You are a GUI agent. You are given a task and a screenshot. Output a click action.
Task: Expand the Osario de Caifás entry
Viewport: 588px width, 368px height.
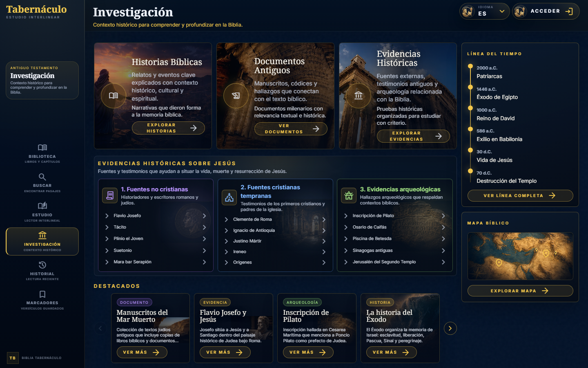pyautogui.click(x=394, y=227)
